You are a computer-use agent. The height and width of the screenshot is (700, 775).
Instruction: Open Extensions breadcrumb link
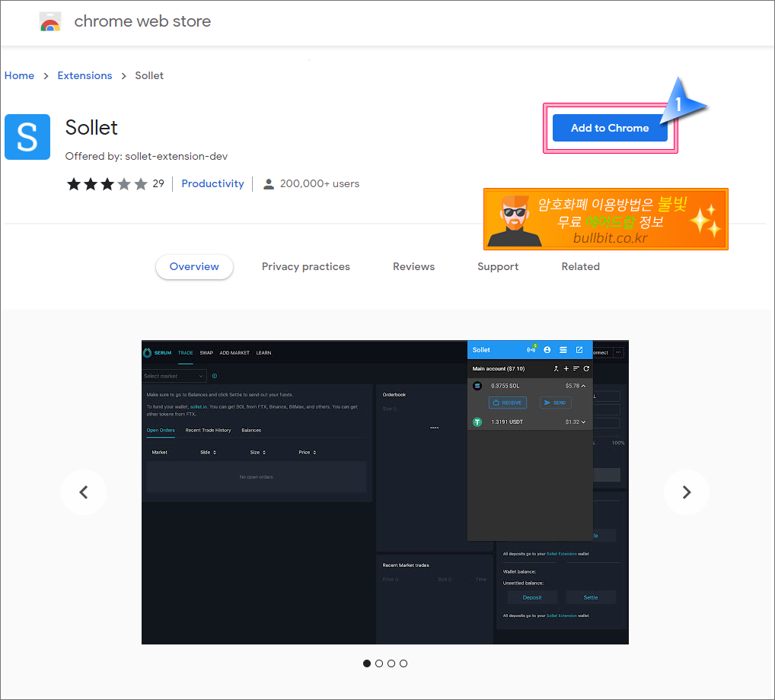click(x=85, y=75)
